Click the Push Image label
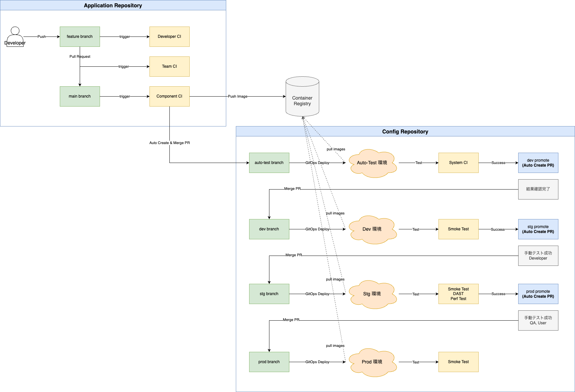The width and height of the screenshot is (575, 392). click(x=238, y=96)
